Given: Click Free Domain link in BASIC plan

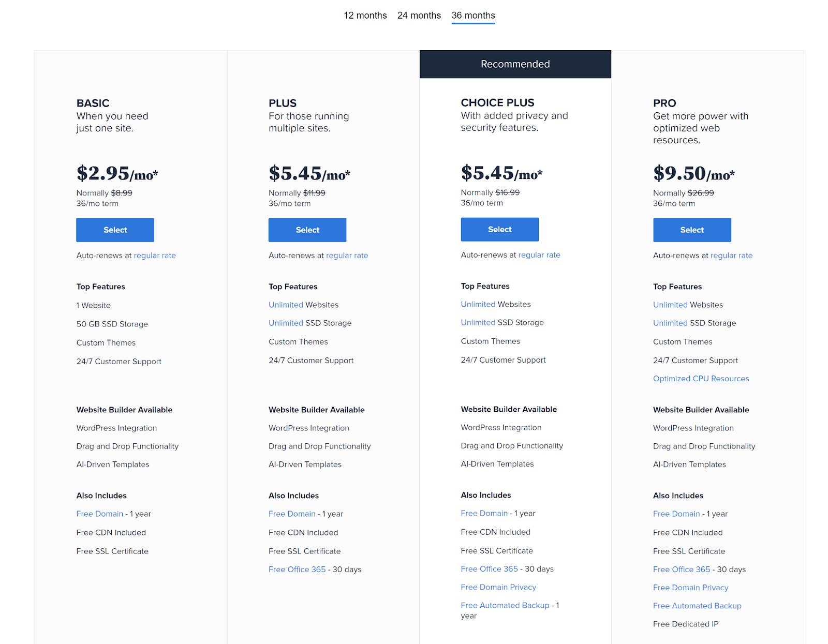Looking at the screenshot, I should coord(100,514).
